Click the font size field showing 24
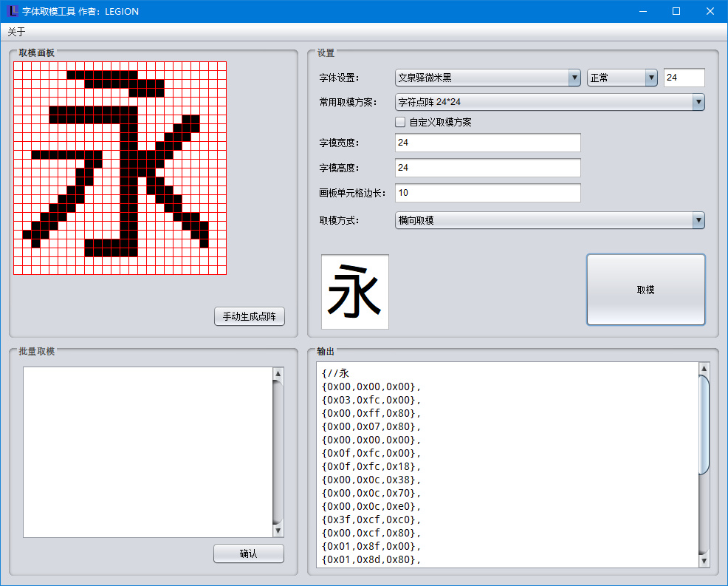Image resolution: width=728 pixels, height=586 pixels. (684, 77)
